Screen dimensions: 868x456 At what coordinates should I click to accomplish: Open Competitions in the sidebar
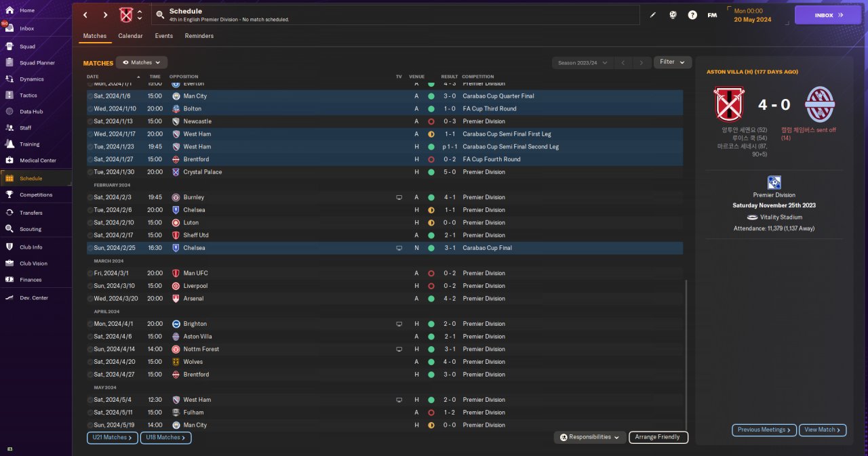point(35,194)
